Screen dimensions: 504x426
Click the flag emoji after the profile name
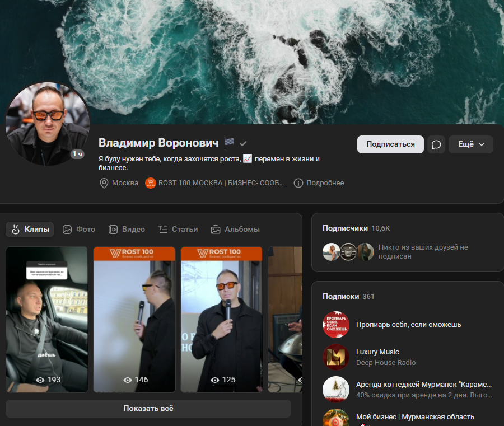(228, 142)
